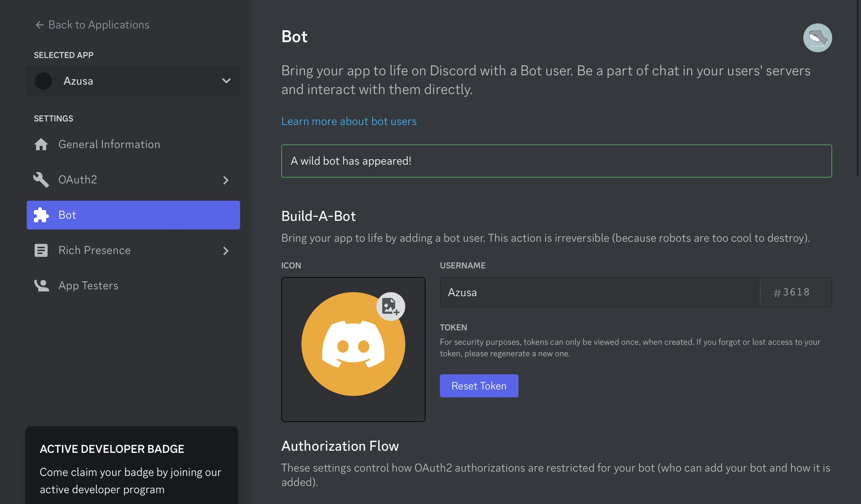The height and width of the screenshot is (504, 861).
Task: Click the General Information home icon
Action: click(x=41, y=144)
